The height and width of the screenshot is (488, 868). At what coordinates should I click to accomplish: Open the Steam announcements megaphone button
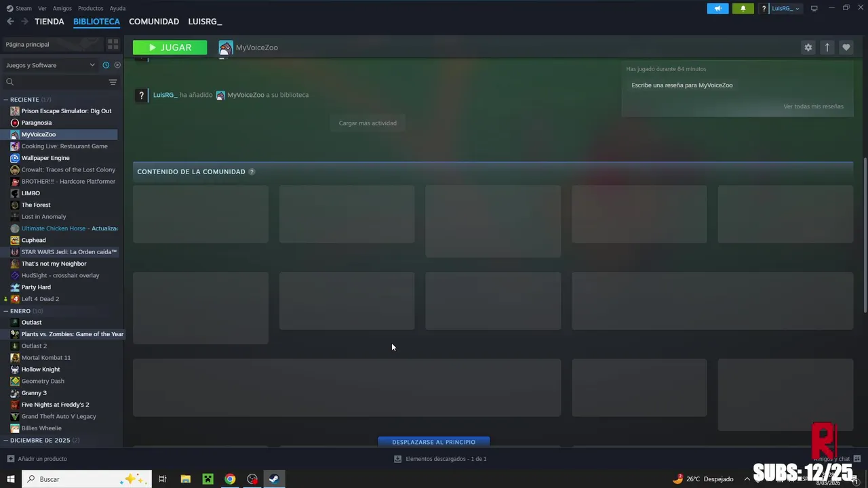717,8
